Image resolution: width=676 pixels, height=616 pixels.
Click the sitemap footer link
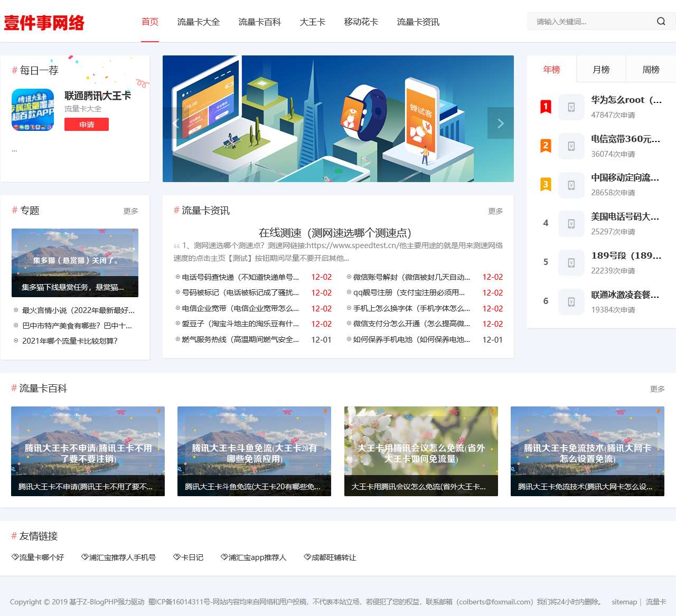pyautogui.click(x=624, y=602)
